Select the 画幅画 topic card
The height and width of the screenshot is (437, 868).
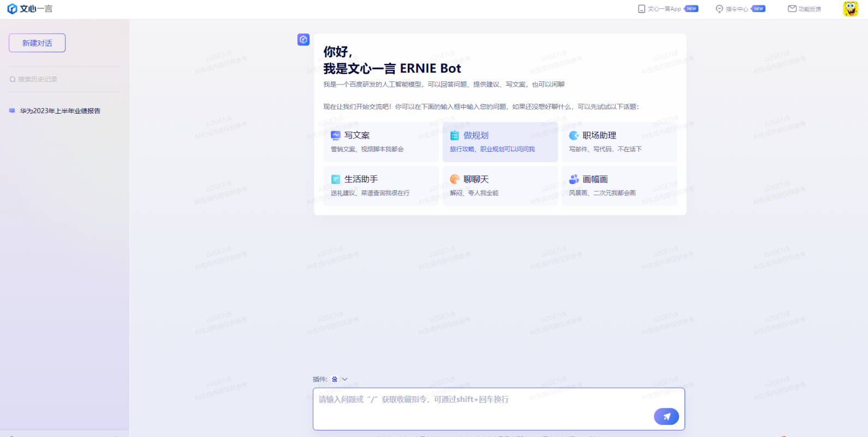click(619, 186)
